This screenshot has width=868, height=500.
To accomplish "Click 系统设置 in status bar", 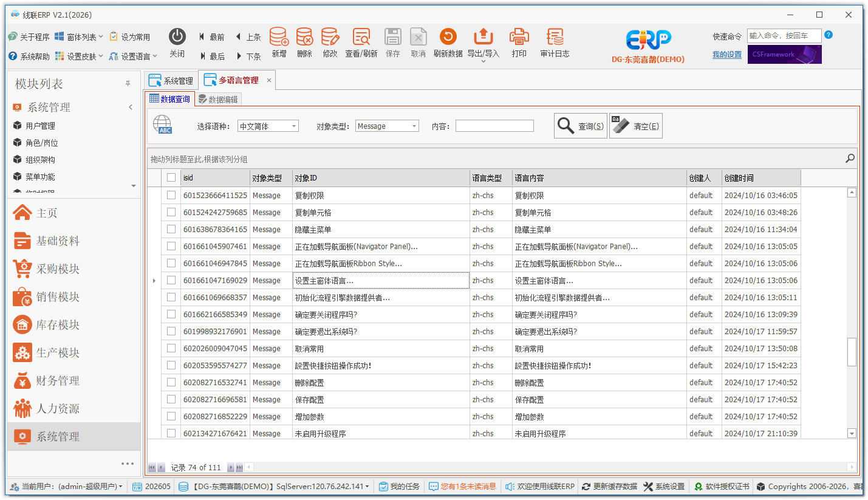I will click(x=664, y=487).
